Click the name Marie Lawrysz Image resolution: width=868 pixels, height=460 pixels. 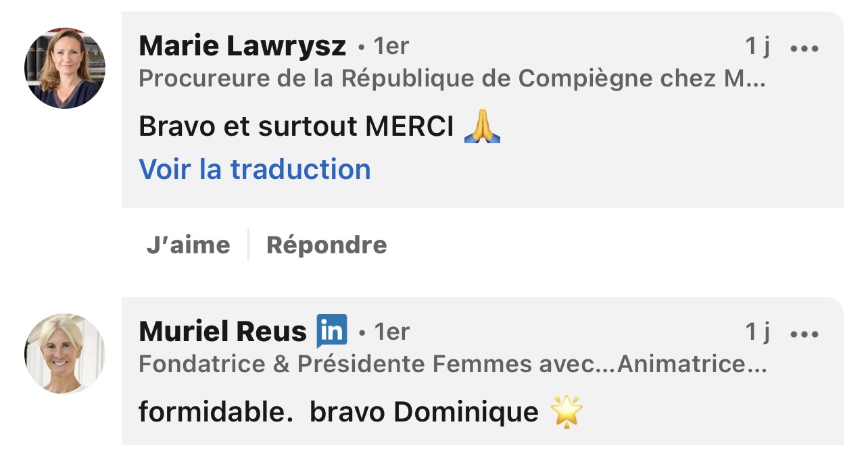pos(242,46)
